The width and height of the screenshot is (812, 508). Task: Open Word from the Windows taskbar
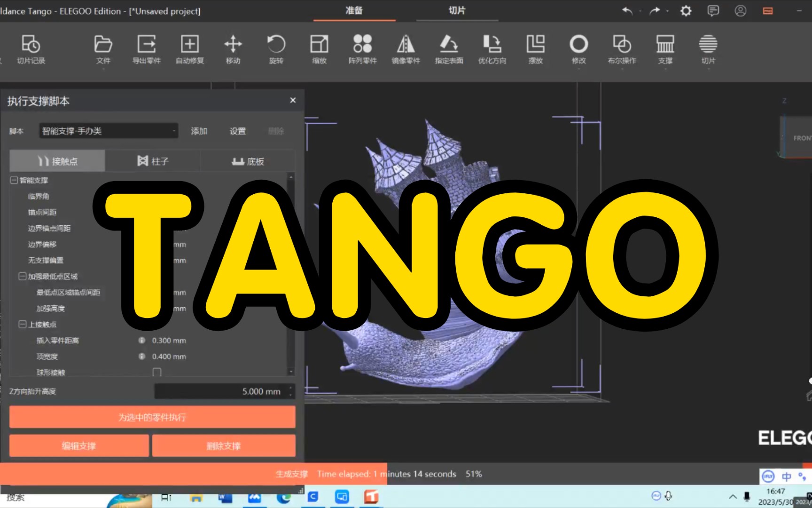(225, 497)
